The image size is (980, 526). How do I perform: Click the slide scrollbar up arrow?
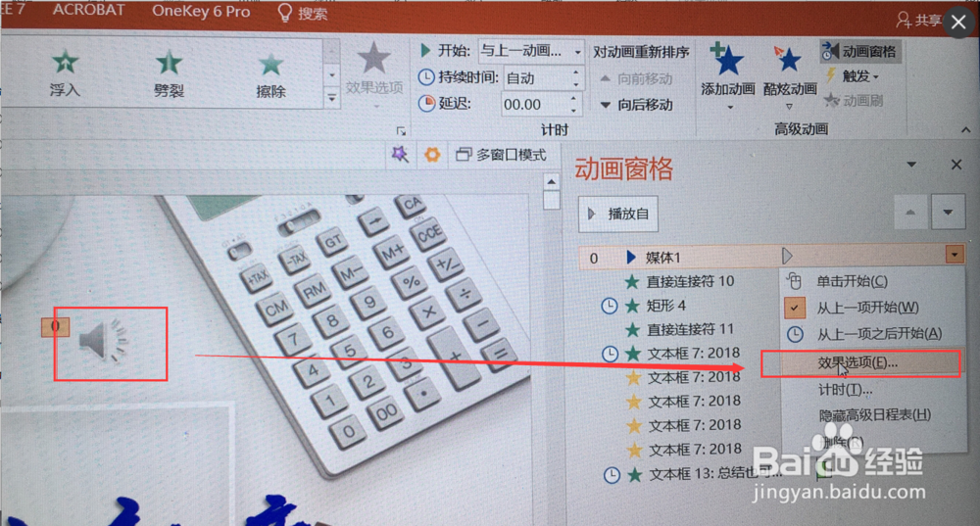(x=551, y=182)
